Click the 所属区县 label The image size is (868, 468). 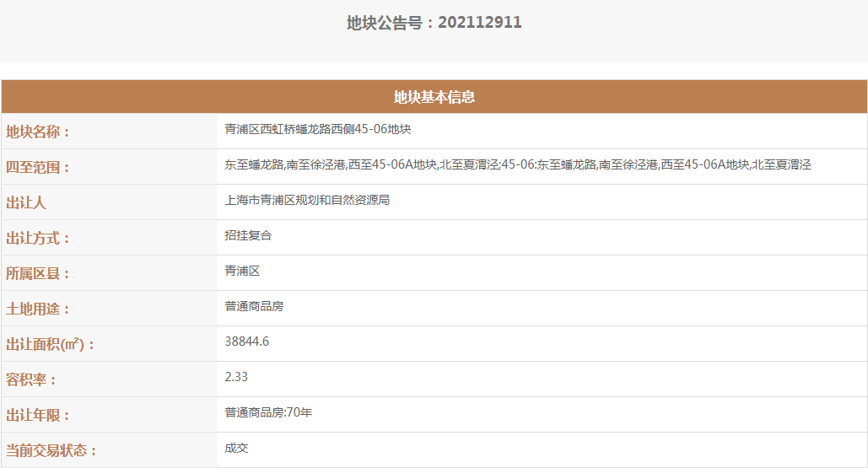coord(38,273)
